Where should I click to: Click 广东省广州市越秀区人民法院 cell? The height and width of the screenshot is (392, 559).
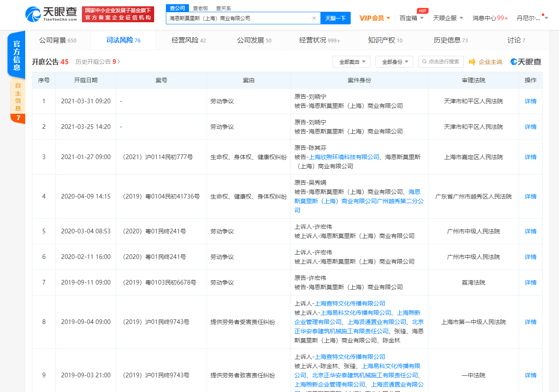473,196
